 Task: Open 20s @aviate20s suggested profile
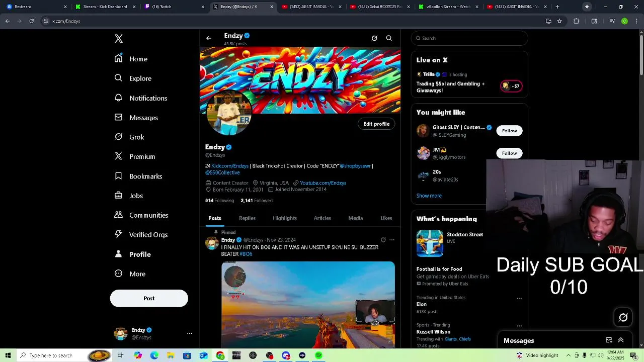click(x=449, y=175)
